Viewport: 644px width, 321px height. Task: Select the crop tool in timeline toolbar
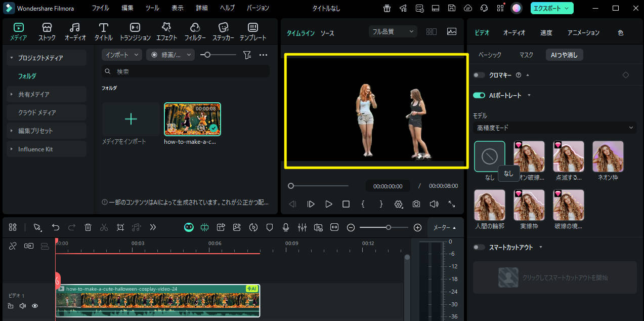[x=120, y=227]
